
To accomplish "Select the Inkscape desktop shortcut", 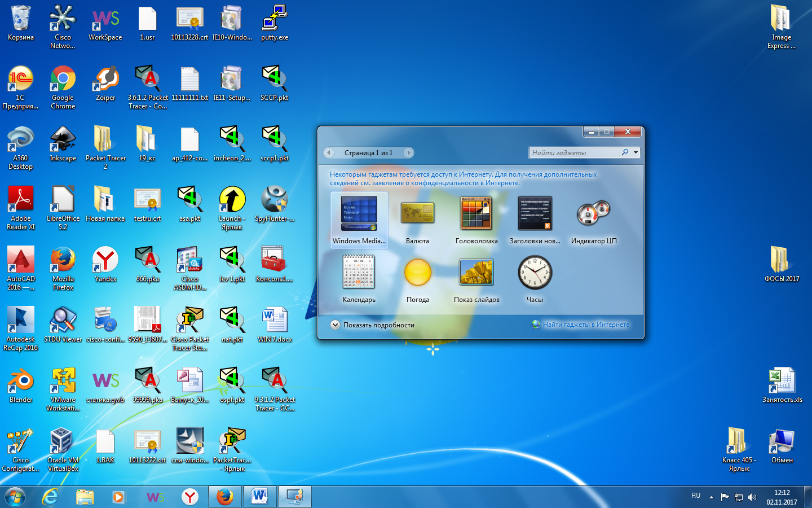I will pyautogui.click(x=63, y=144).
